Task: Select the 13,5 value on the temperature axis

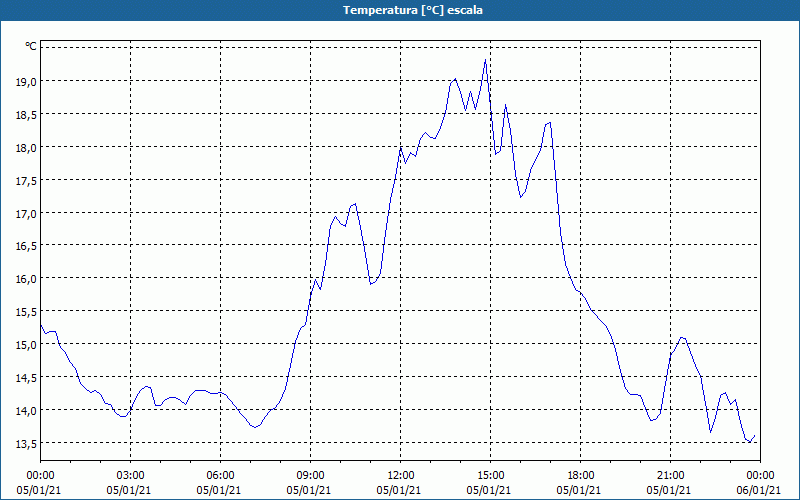Action: coord(26,443)
